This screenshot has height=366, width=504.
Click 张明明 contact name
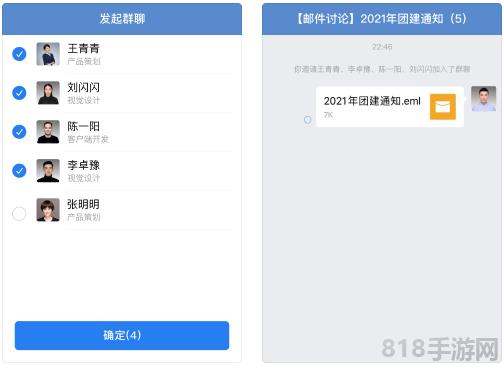pos(83,204)
